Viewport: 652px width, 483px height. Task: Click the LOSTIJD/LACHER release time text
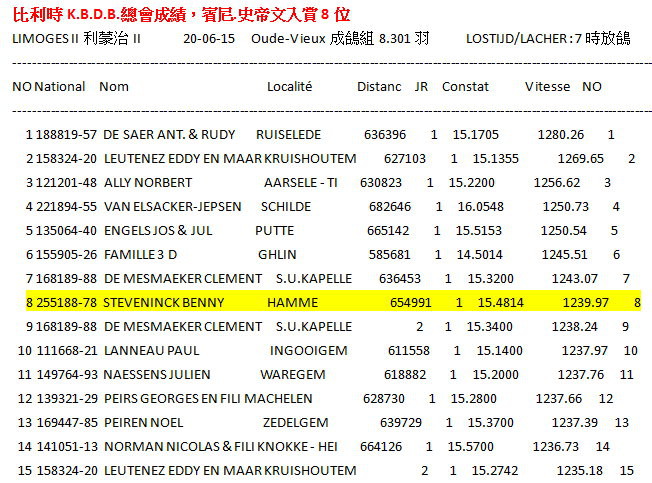coord(541,39)
